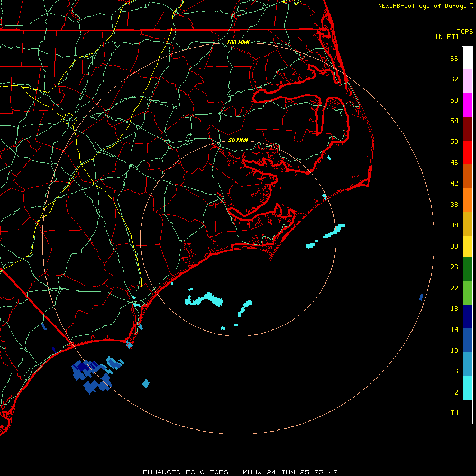Click the '26' legend value

pyautogui.click(x=454, y=267)
